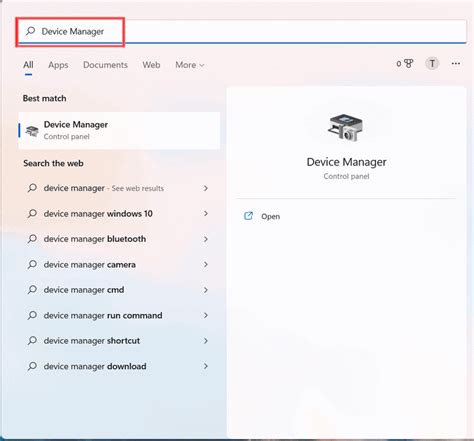Expand the More filter dropdown
The width and height of the screenshot is (474, 441).
click(x=190, y=65)
